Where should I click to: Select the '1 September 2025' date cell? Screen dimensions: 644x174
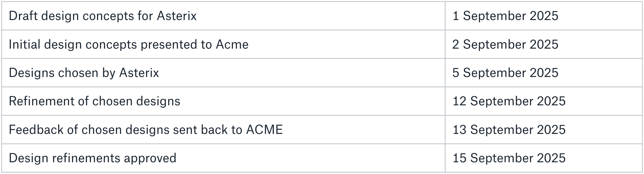[544, 16]
